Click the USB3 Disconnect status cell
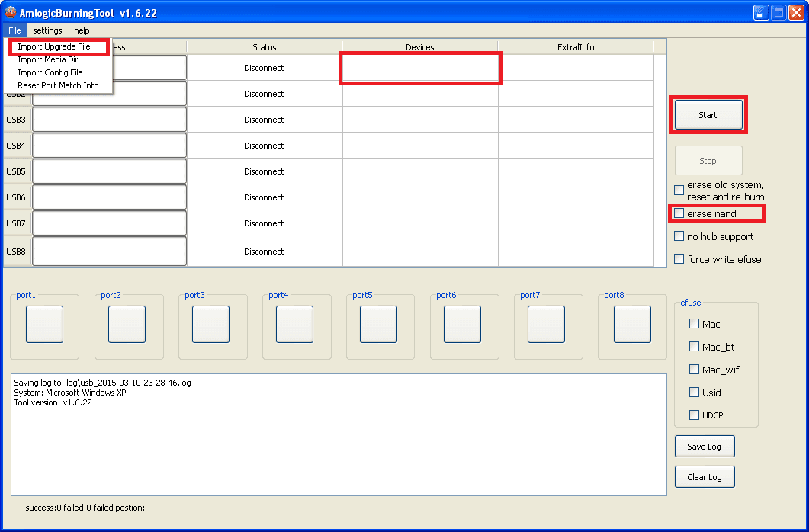This screenshot has width=809, height=532. coord(264,120)
